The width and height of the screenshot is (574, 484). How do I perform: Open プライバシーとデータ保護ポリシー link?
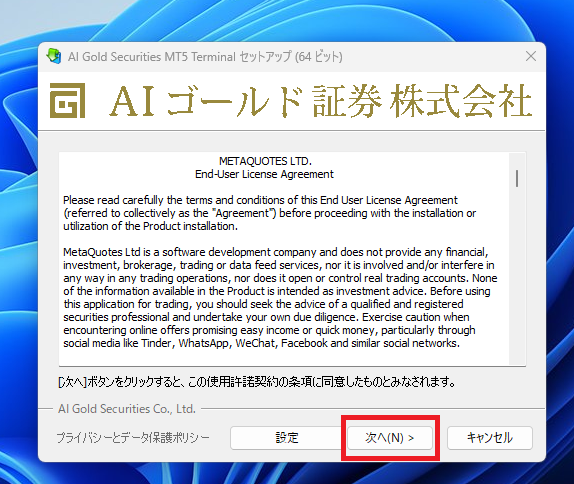coord(133,438)
